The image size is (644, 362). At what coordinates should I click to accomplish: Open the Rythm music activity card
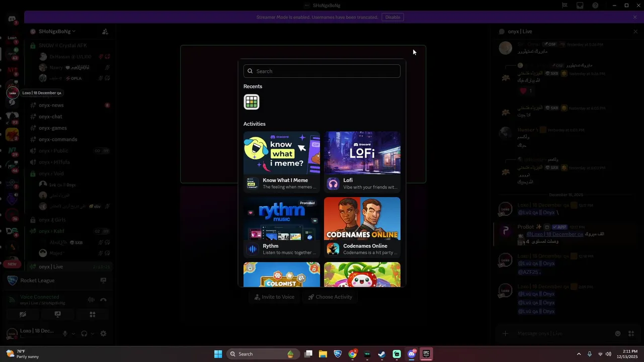click(282, 227)
